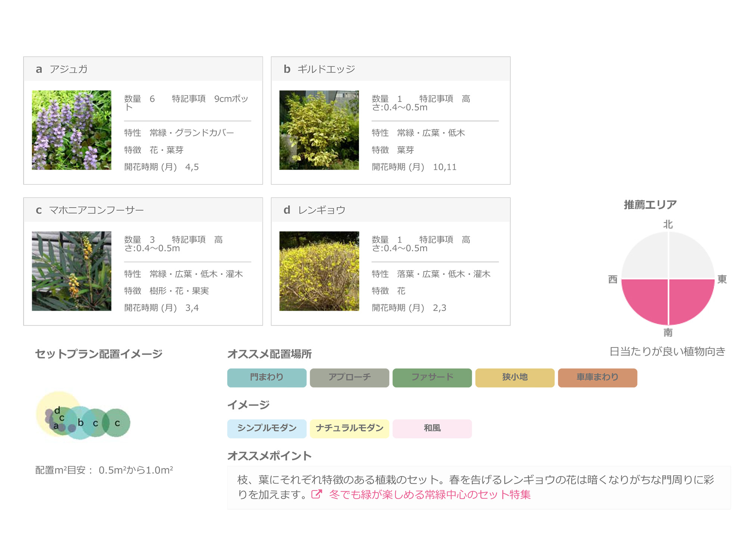Screen dimensions: 747x560
Task: Click the 'd レンギョウ' card header
Action: tap(391, 210)
